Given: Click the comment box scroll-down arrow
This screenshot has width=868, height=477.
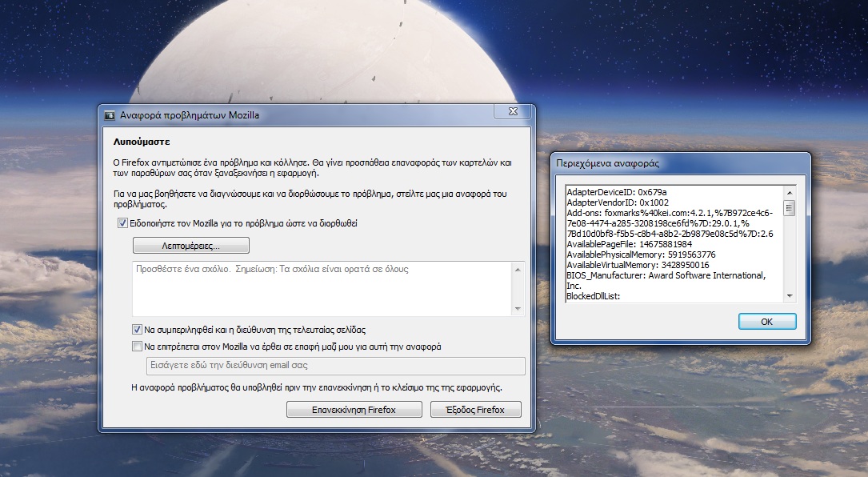Looking at the screenshot, I should point(518,309).
